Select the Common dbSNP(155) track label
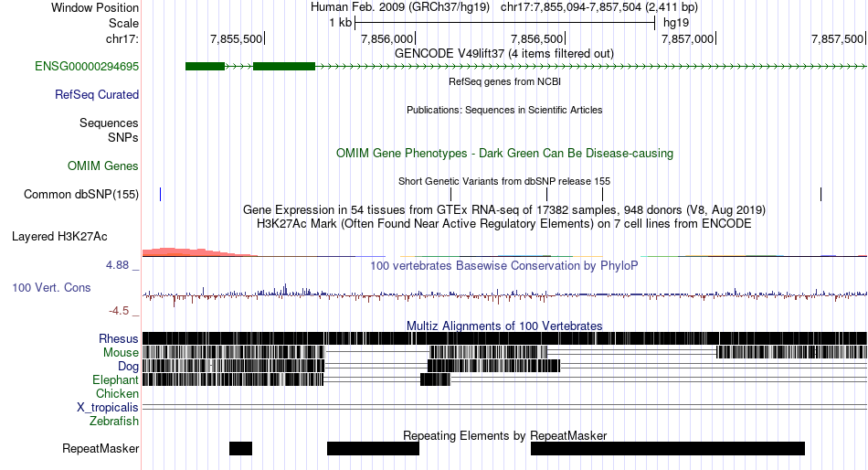Image resolution: width=868 pixels, height=470 pixels. (81, 195)
